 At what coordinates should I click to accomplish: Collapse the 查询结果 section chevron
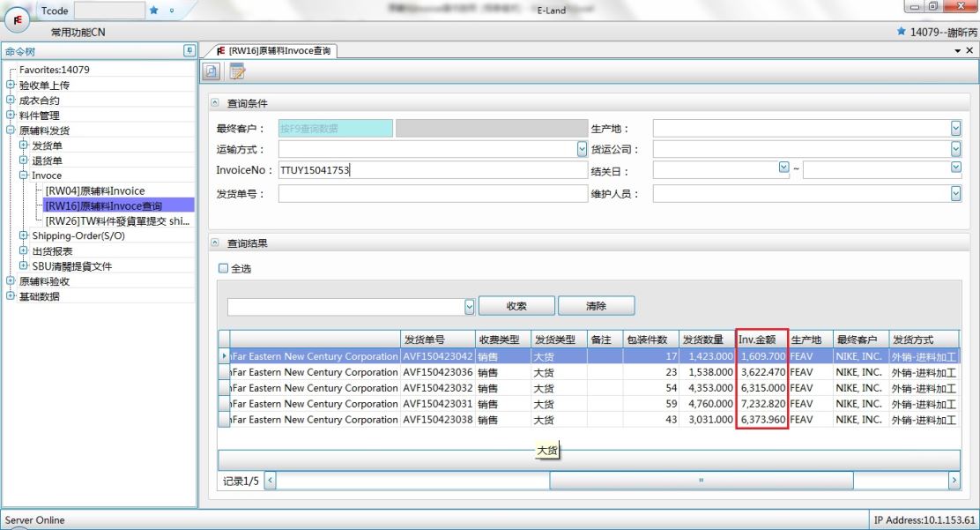click(215, 243)
